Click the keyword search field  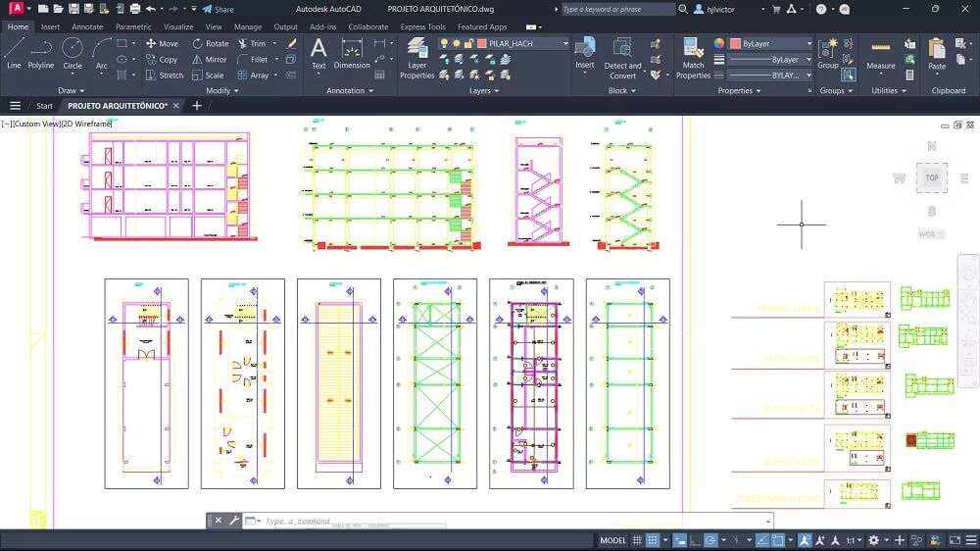point(617,10)
